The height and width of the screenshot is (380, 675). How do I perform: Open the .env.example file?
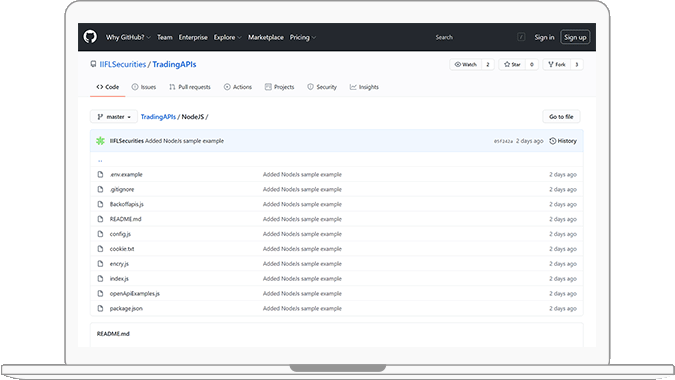[126, 174]
